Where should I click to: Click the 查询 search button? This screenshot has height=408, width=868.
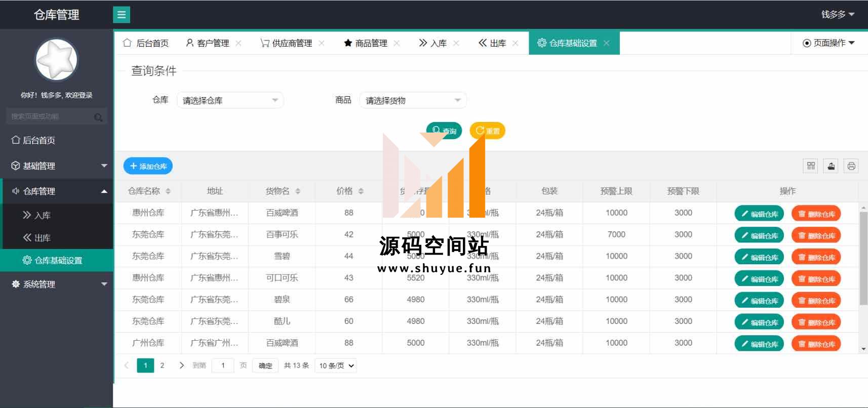444,131
